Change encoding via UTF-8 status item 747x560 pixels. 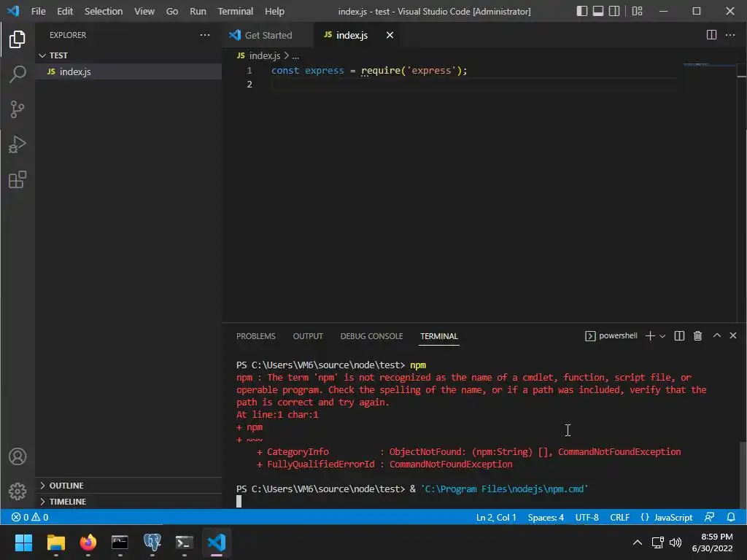point(587,517)
